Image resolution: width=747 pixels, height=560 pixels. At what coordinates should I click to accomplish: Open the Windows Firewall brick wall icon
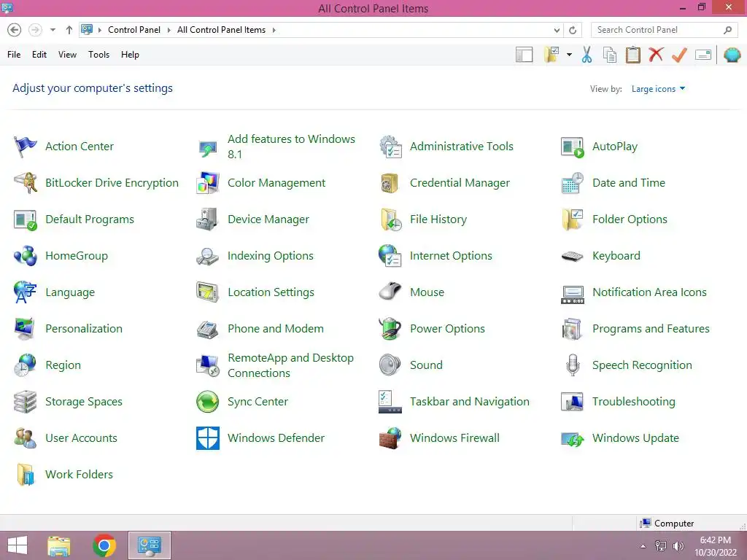[x=390, y=438]
